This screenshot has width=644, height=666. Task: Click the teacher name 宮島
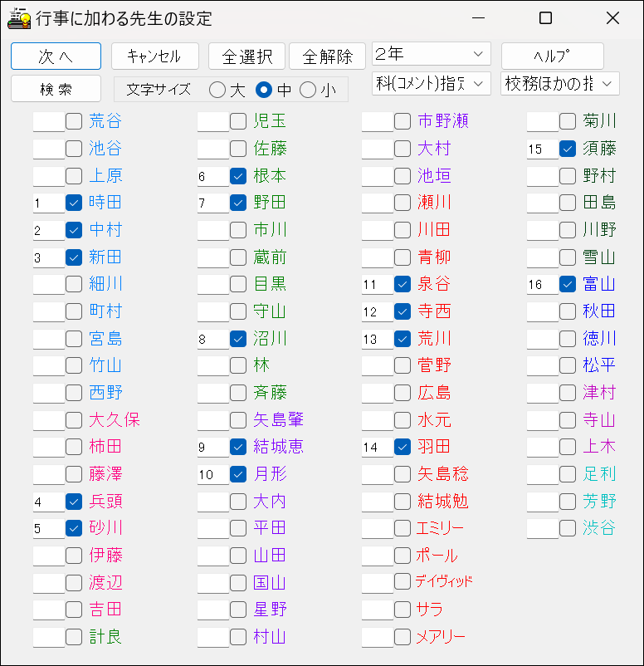[105, 339]
